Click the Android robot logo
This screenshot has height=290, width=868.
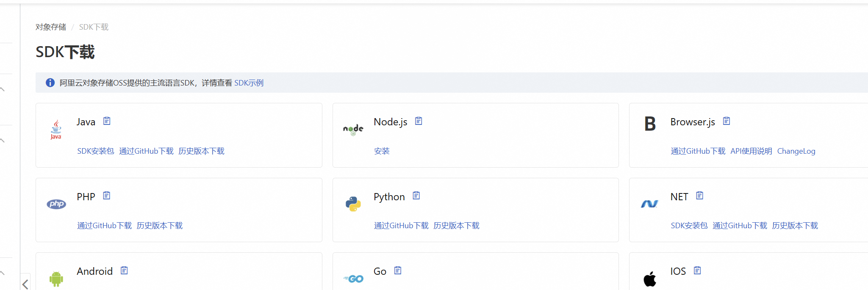[x=56, y=279]
